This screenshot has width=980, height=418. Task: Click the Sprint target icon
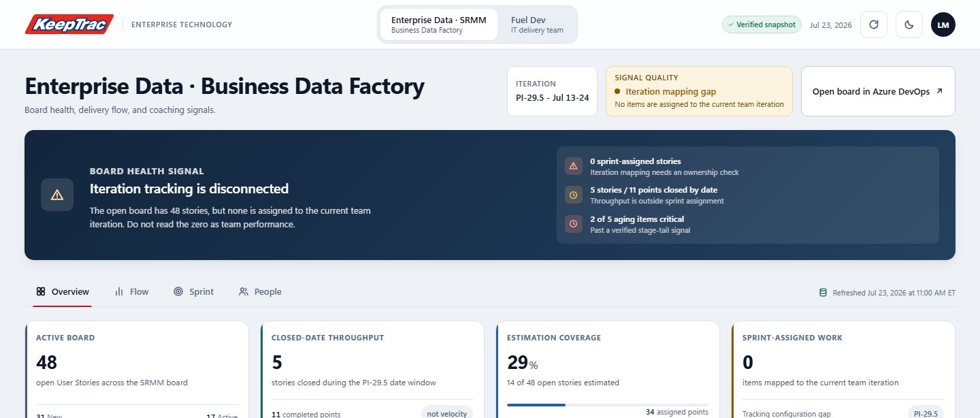tap(178, 291)
